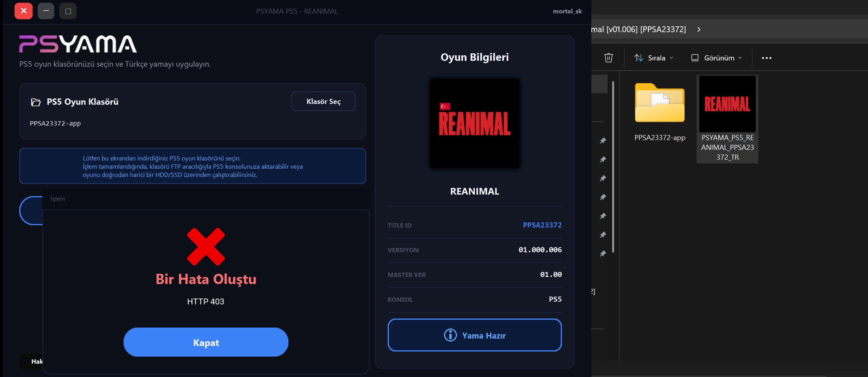
Task: Minimize the PSYAMA window
Action: click(x=46, y=11)
